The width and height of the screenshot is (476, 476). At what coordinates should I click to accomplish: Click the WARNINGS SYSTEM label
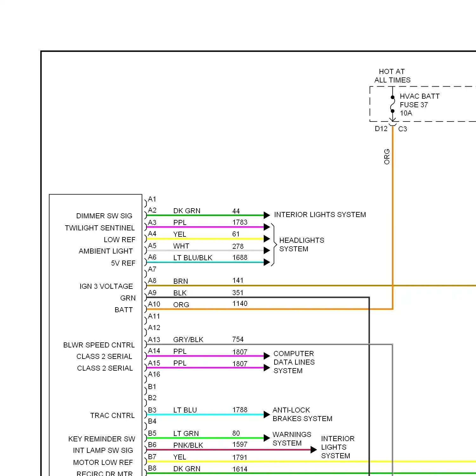tap(292, 439)
